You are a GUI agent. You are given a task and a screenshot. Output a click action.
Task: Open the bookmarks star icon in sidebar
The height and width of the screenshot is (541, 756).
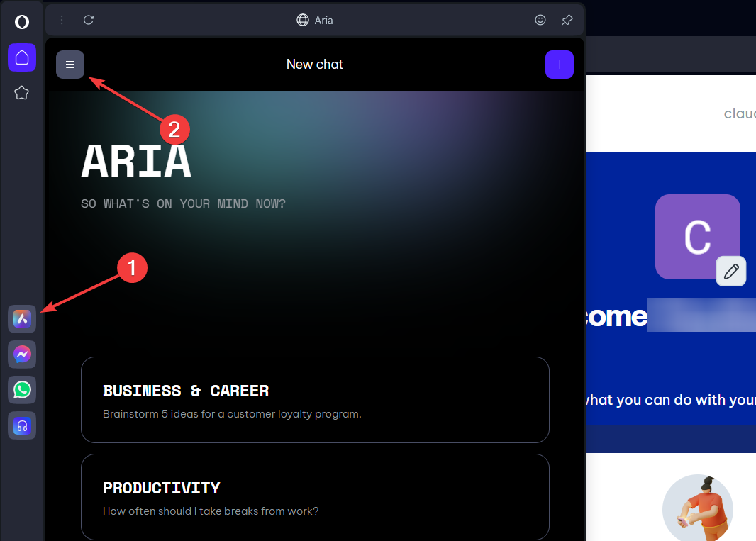22,93
